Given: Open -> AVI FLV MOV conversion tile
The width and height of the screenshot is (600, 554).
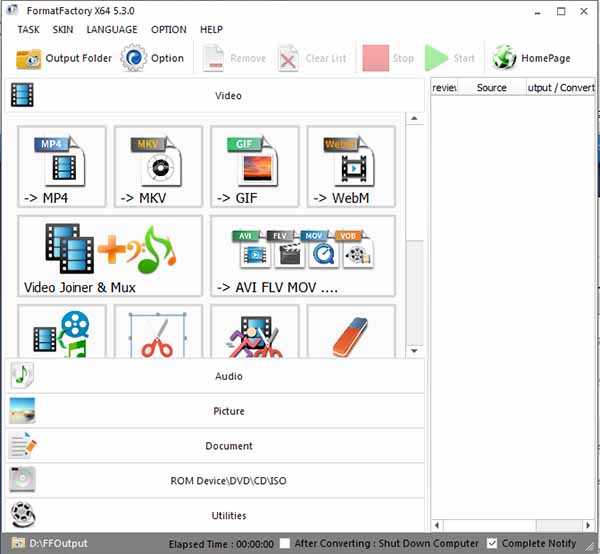Looking at the screenshot, I should [303, 256].
